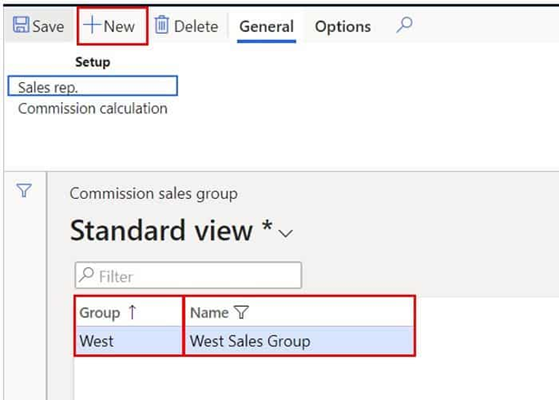Focus the grid Filter input field
Viewport: 559px width, 400px height.
point(188,275)
